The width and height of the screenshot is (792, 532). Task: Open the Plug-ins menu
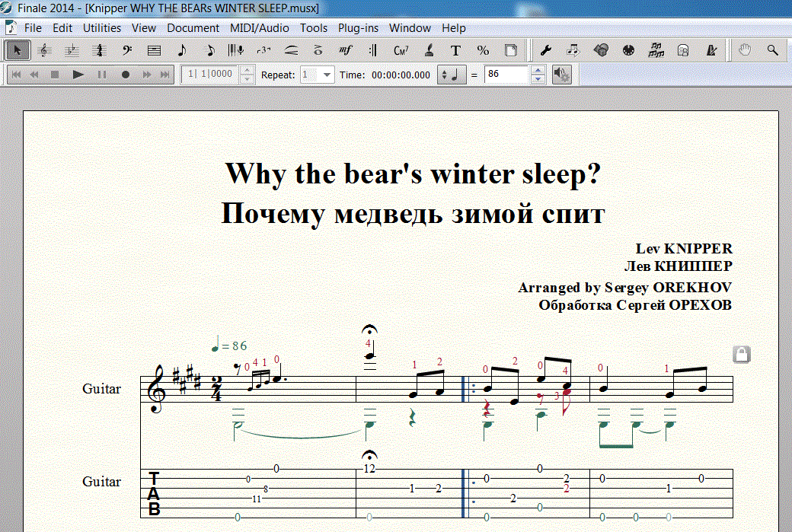click(358, 28)
